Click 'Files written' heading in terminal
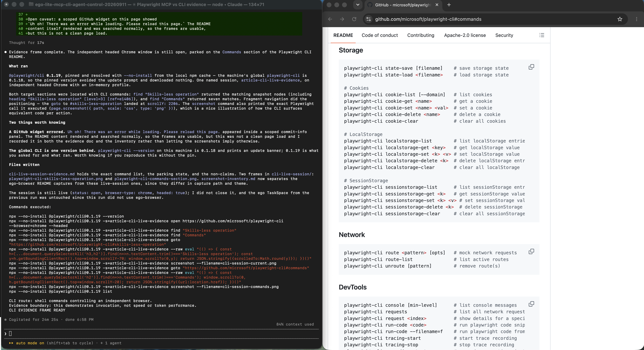The height and width of the screenshot is (350, 644). [x=24, y=165]
